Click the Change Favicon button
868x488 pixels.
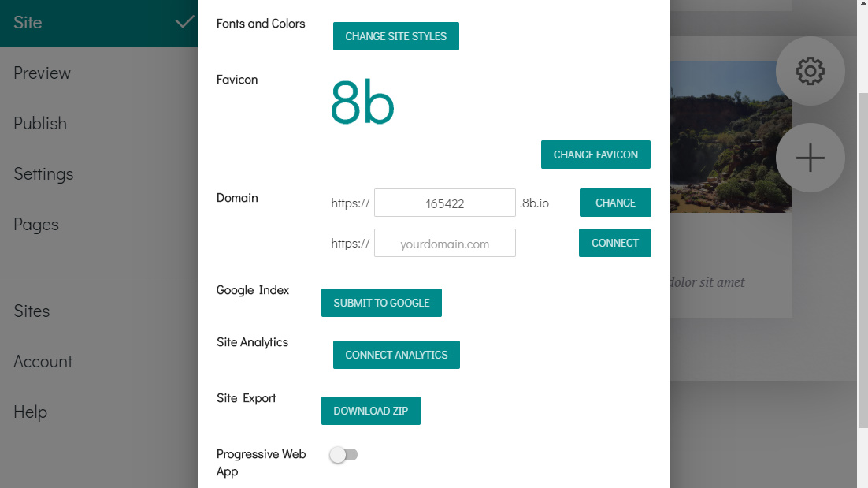coord(595,155)
